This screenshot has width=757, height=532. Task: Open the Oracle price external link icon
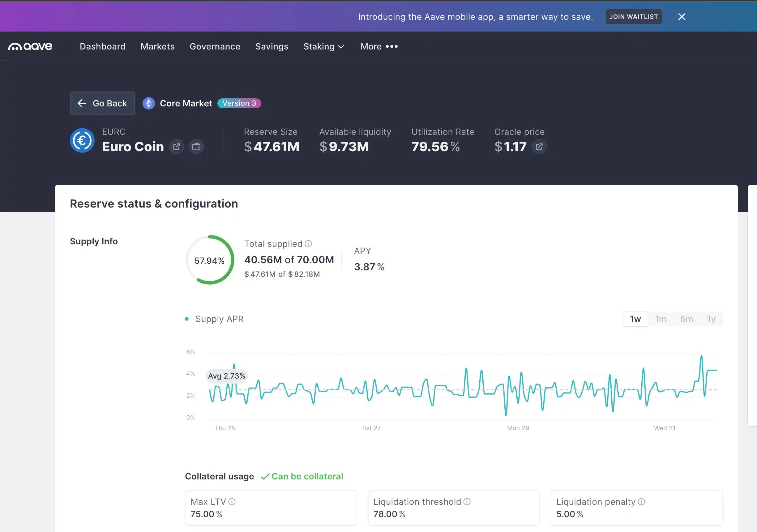(x=539, y=147)
